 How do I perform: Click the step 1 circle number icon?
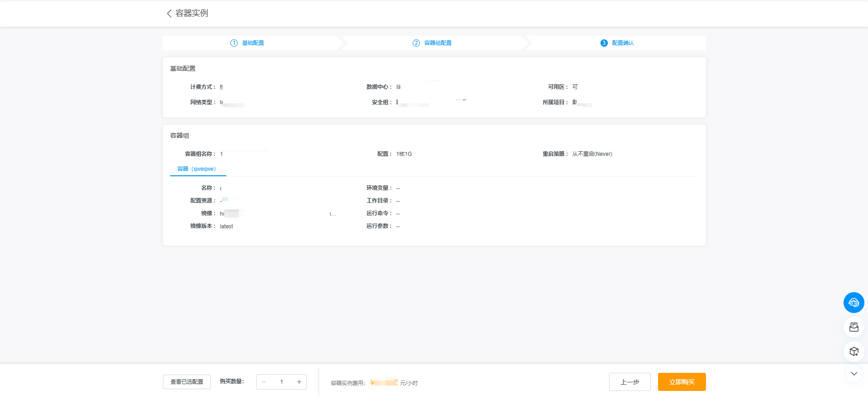pos(234,43)
